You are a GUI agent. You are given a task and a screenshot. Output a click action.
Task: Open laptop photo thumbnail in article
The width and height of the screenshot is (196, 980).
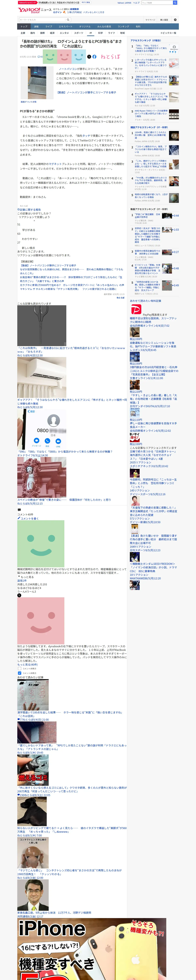tap(37, 83)
